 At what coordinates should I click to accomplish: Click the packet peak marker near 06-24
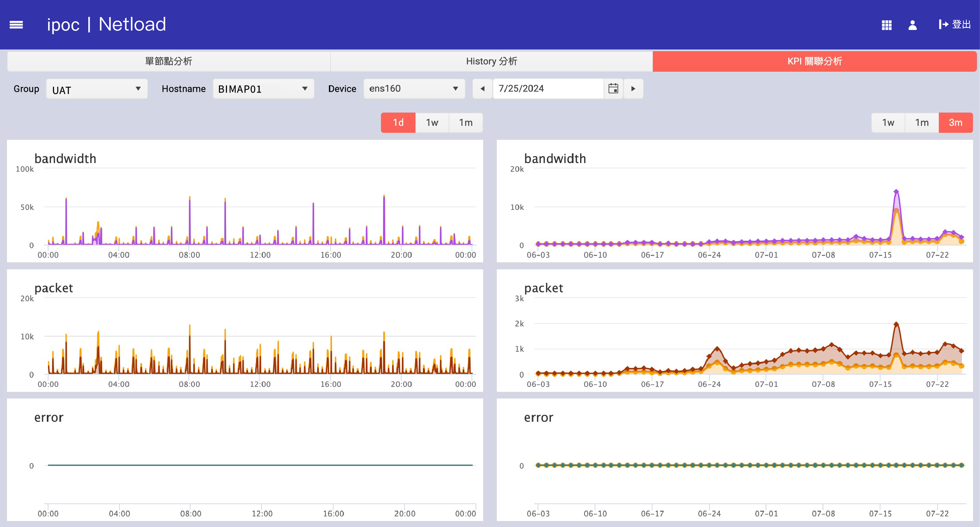(717, 348)
